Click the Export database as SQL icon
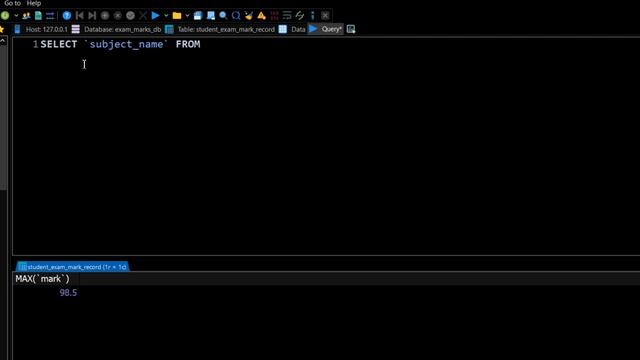The height and width of the screenshot is (360, 640). [x=38, y=16]
